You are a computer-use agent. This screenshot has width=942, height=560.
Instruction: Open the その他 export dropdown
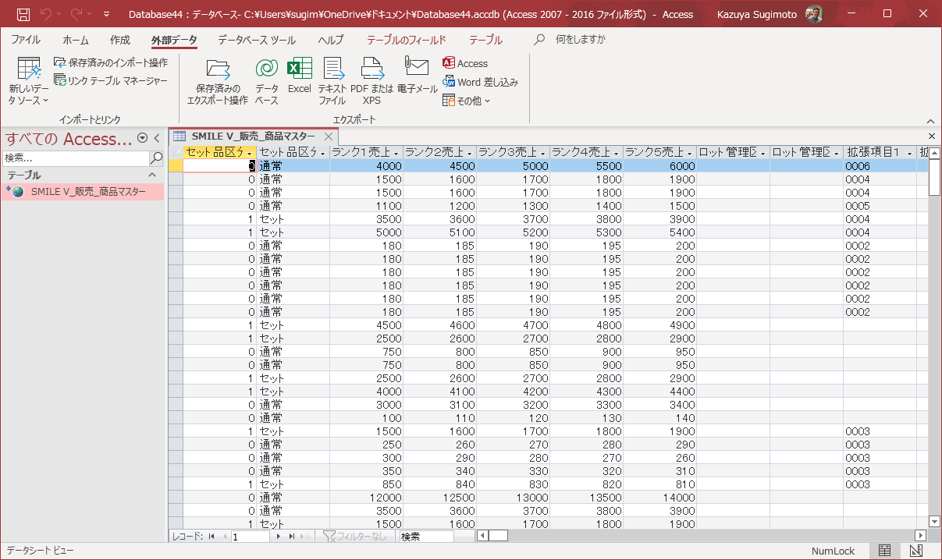[467, 101]
